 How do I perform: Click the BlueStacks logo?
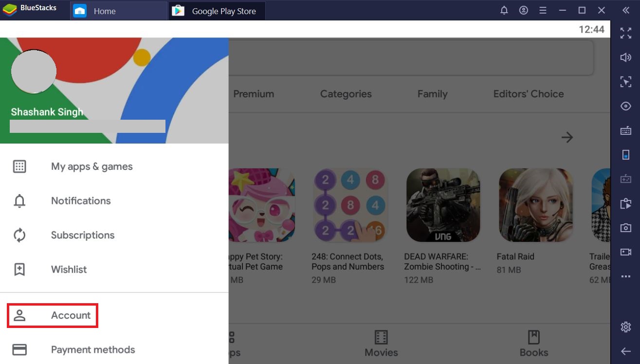[x=10, y=10]
